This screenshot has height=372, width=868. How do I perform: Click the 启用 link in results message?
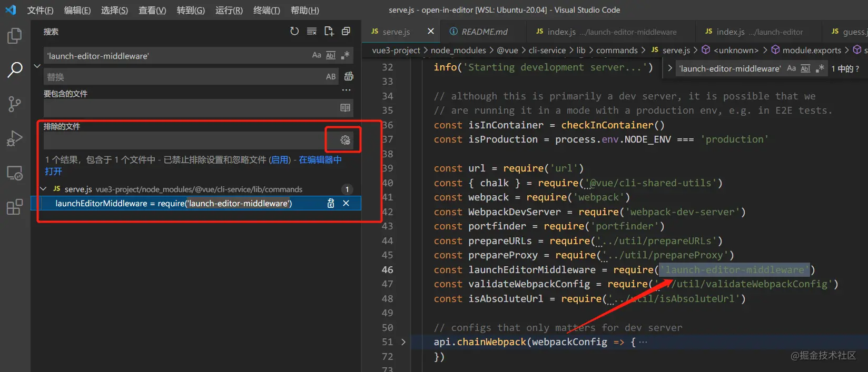click(280, 159)
